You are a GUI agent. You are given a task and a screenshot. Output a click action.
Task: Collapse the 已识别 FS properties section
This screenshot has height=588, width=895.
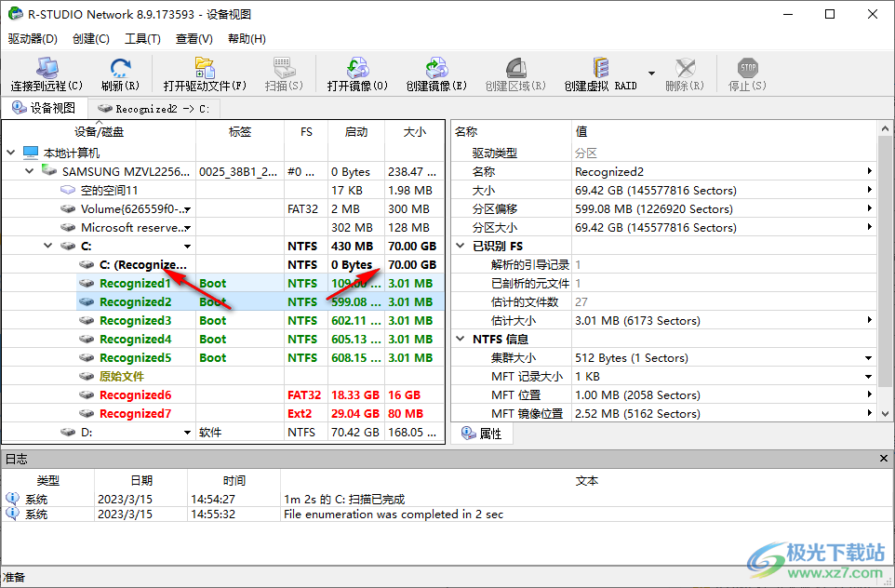coord(461,246)
